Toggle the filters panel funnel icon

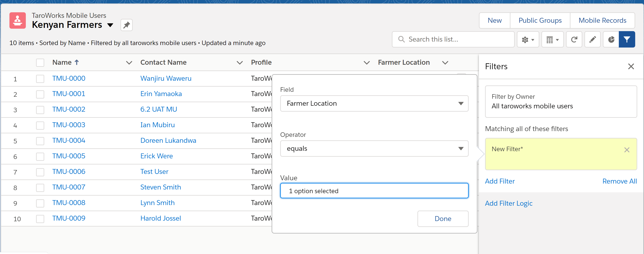(x=627, y=40)
